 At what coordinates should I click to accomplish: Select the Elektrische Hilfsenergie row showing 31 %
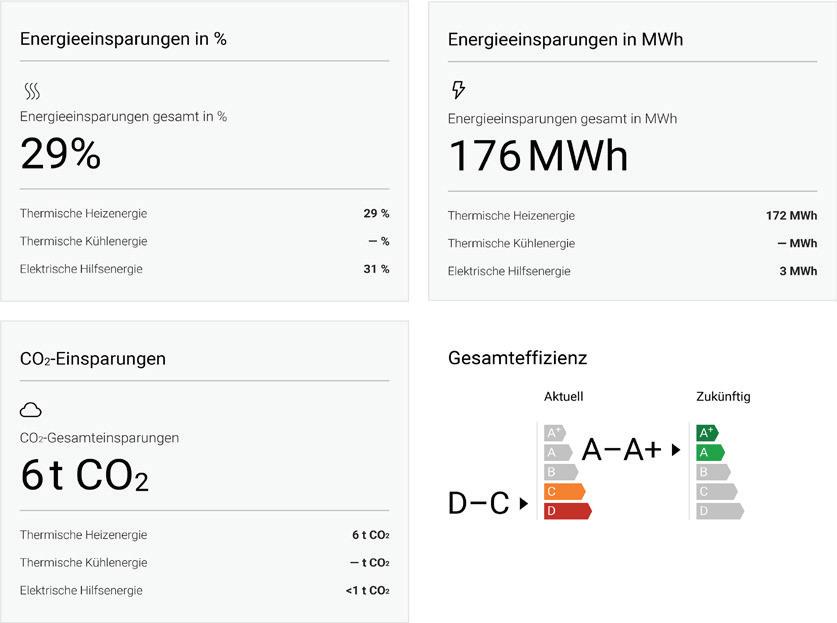[x=204, y=269]
